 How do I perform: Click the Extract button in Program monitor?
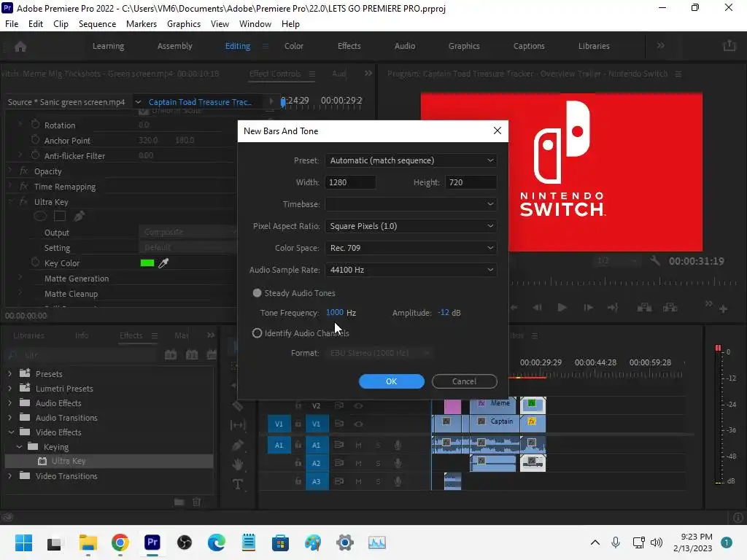pos(670,308)
